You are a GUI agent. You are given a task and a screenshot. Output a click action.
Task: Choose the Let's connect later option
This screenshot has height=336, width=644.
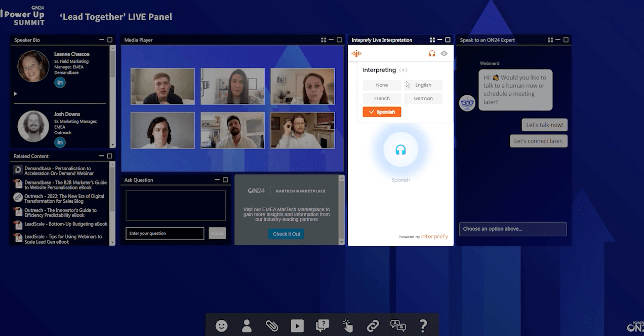(538, 141)
